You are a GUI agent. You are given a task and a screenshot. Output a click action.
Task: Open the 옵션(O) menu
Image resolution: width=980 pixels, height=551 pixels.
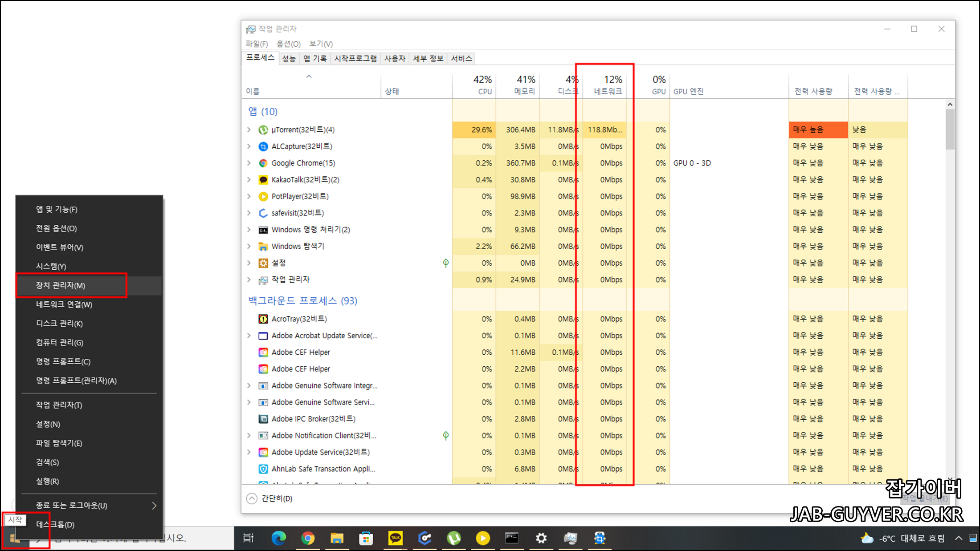point(288,44)
